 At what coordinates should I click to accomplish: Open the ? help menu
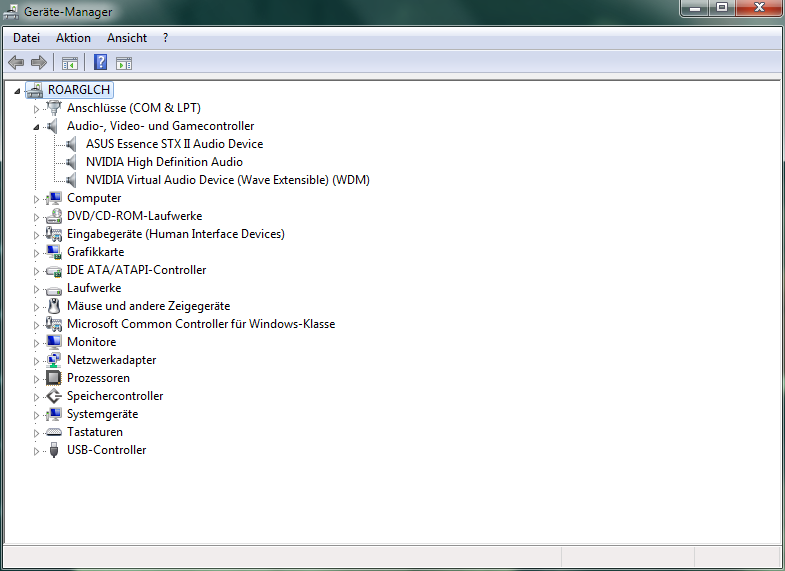(166, 38)
